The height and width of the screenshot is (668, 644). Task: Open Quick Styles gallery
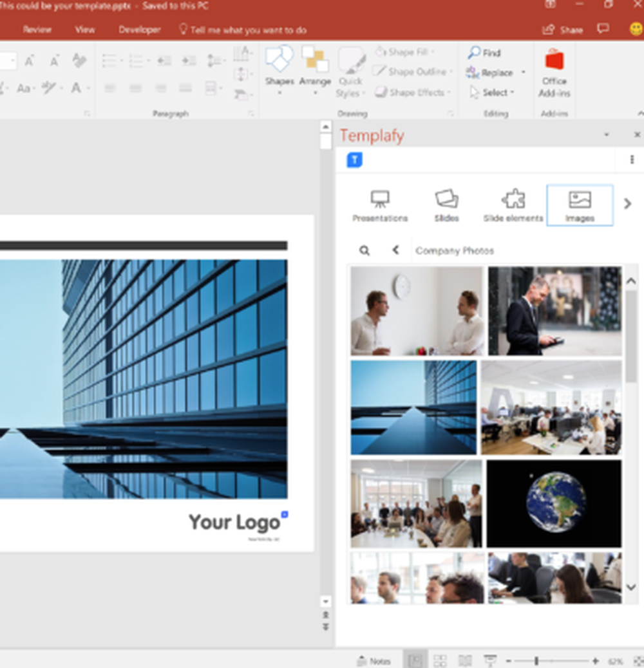(x=351, y=71)
